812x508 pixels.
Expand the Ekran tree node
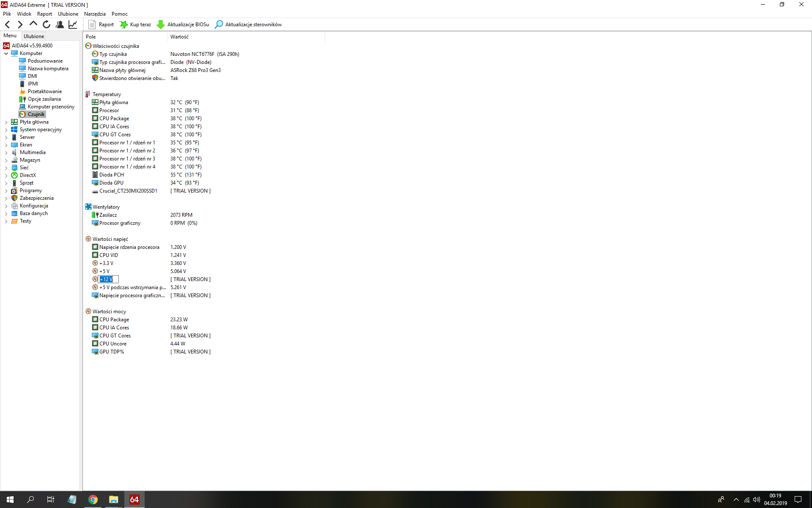[x=6, y=145]
